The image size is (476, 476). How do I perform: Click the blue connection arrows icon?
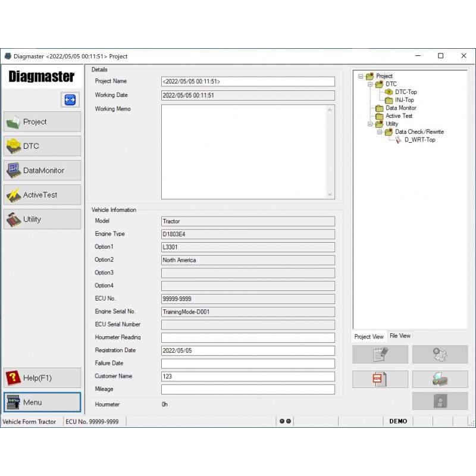click(70, 100)
